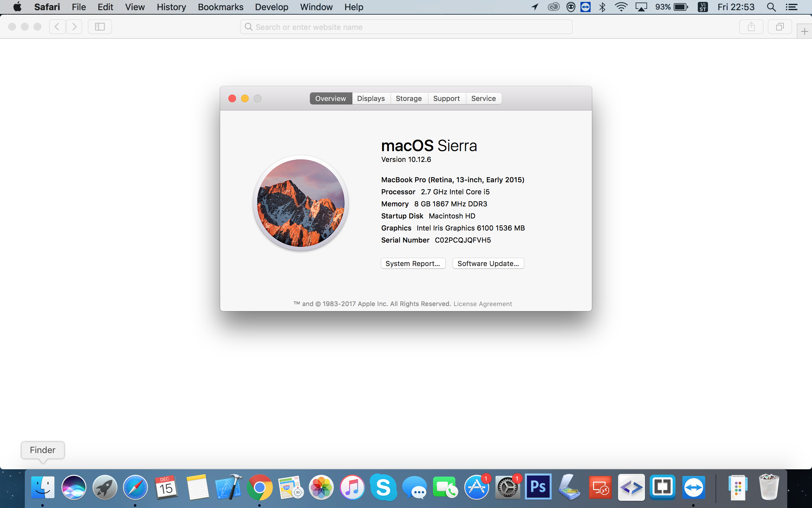Open iTunes from the Dock
Image resolution: width=812 pixels, height=508 pixels.
[352, 487]
